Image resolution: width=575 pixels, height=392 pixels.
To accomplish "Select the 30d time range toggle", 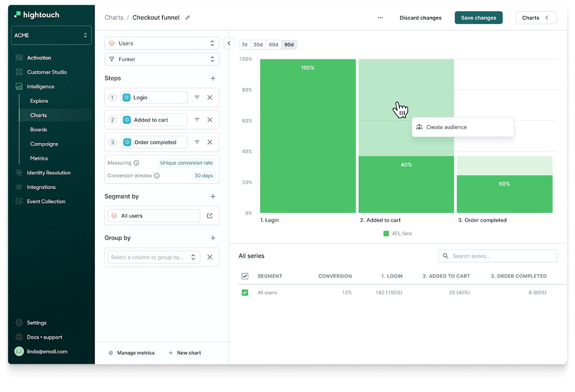I will (258, 45).
